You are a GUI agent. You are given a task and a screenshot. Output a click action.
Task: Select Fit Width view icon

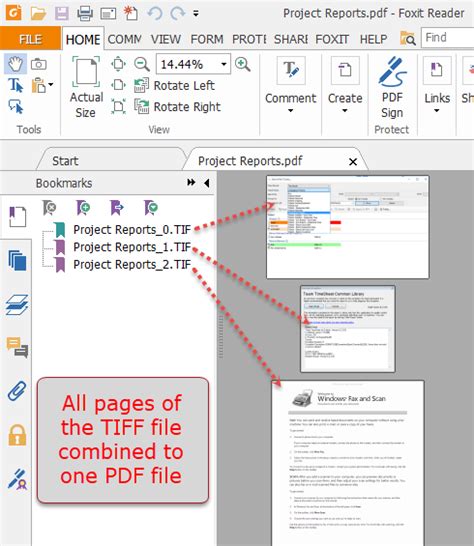(118, 85)
